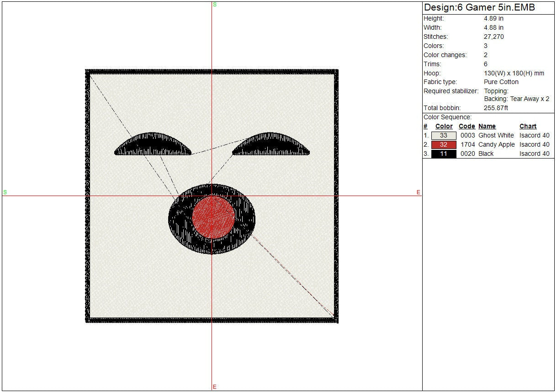Screen dimensions: 557x392
Task: Click the underlined Color column header
Action: tap(444, 127)
